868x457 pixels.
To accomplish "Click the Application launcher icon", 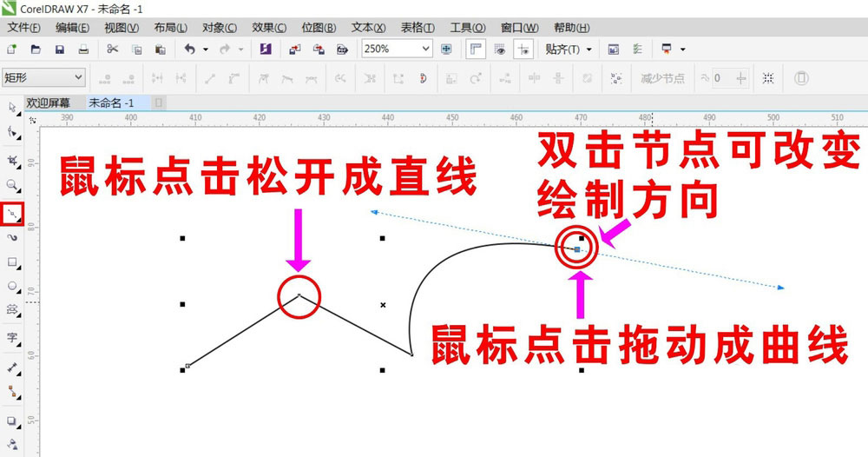I will click(x=667, y=50).
